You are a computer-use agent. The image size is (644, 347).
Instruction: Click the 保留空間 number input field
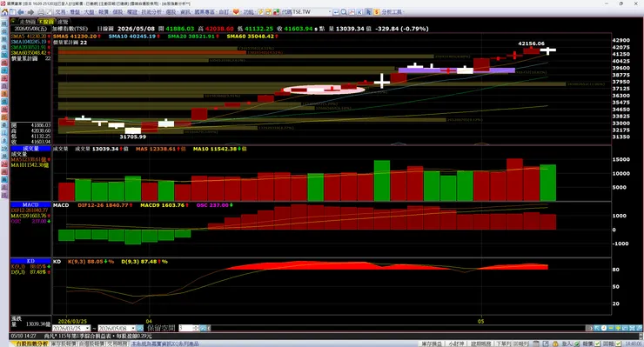pyautogui.click(x=184, y=328)
